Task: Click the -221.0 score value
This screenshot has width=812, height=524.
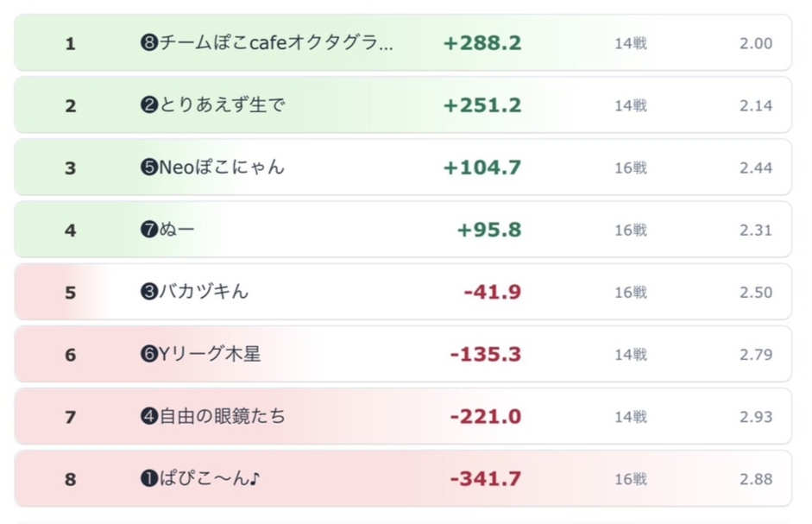Action: [486, 416]
